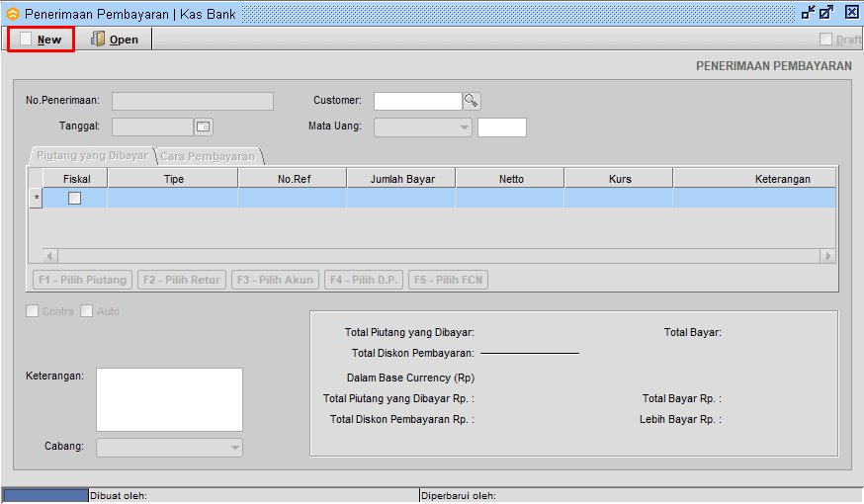Click the Jumlah Bayar column header
The height and width of the screenshot is (504, 864).
coord(401,179)
